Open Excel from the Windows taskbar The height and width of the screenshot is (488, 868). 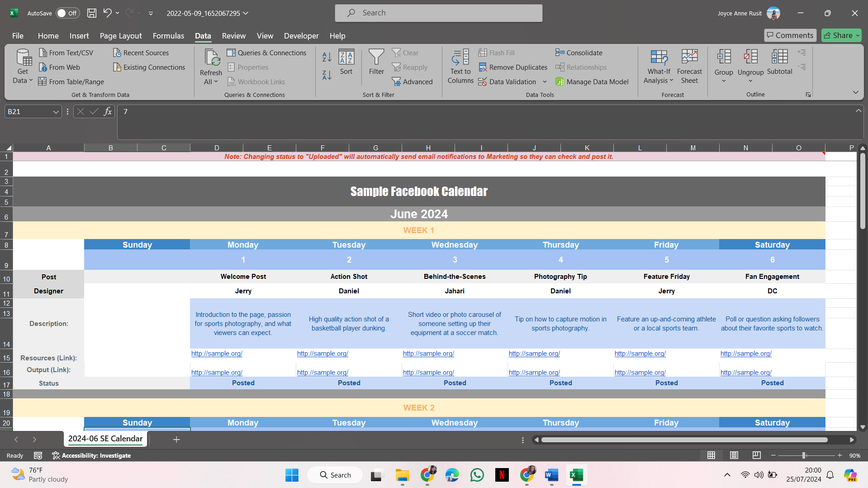coord(576,475)
